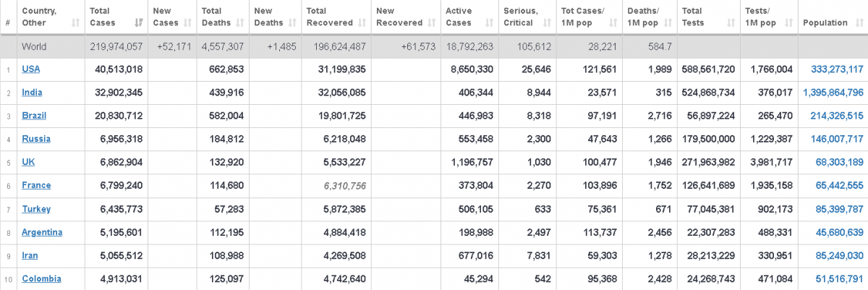The height and width of the screenshot is (290, 868).
Task: Open the USA country link
Action: [x=31, y=69]
